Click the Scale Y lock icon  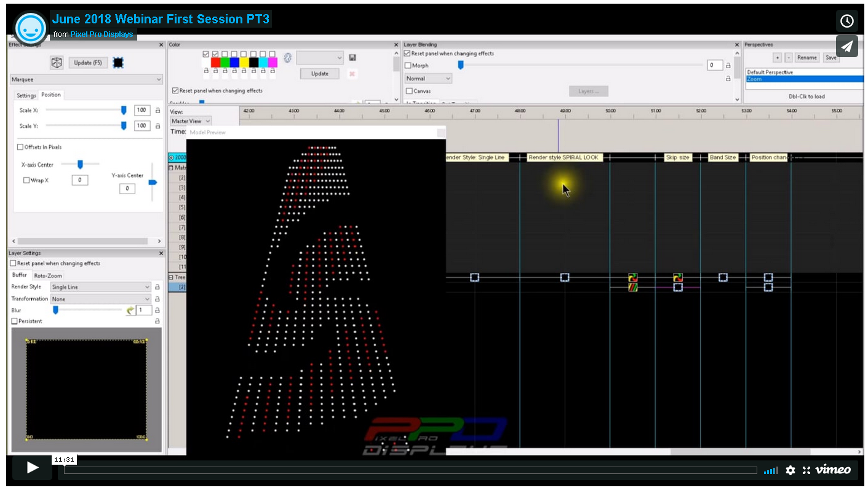[x=157, y=126]
